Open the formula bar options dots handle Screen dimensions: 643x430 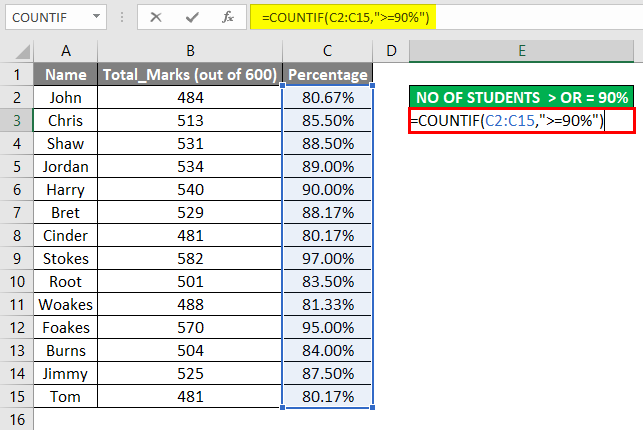122,17
